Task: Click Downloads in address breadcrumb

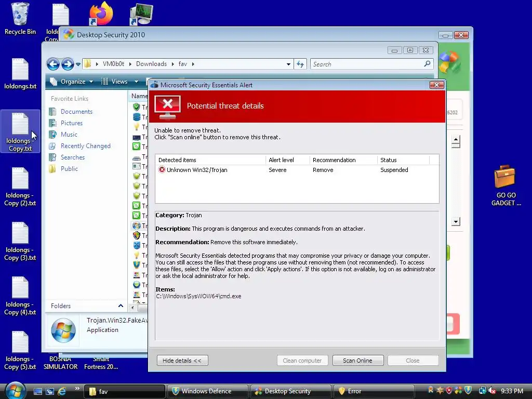Action: tap(151, 64)
